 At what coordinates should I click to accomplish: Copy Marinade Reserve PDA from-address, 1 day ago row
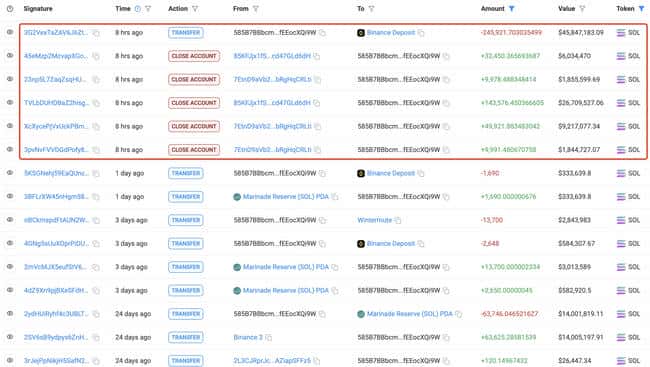point(335,197)
